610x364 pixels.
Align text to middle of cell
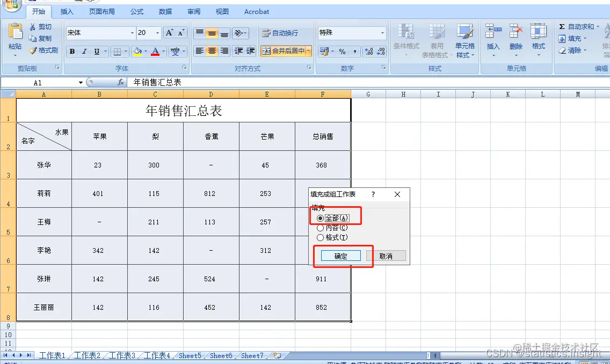(212, 33)
